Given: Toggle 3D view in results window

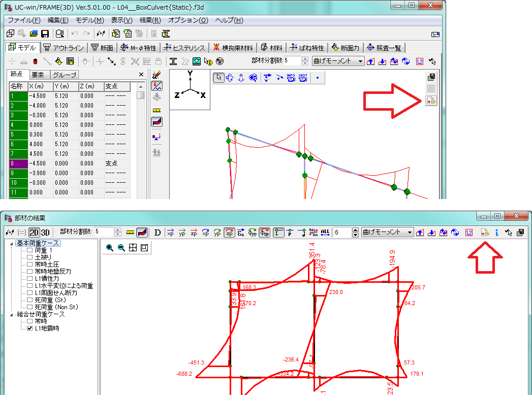Looking at the screenshot, I should coord(45,233).
